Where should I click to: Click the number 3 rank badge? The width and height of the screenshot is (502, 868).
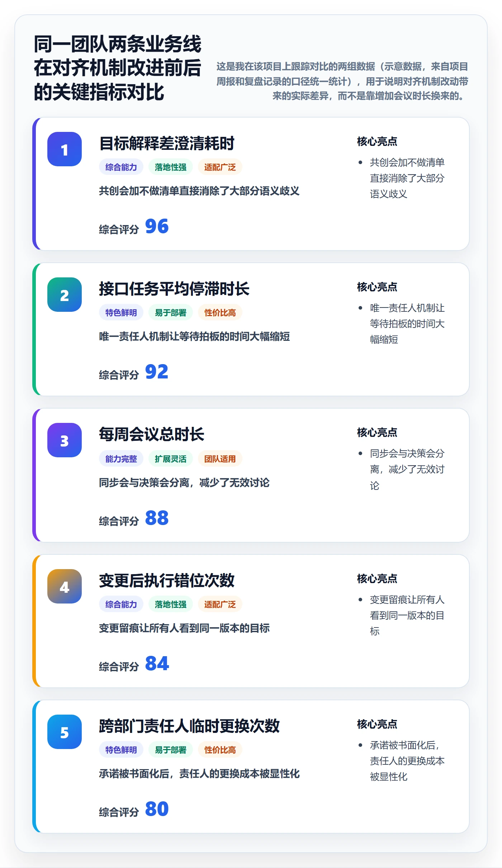(x=65, y=440)
